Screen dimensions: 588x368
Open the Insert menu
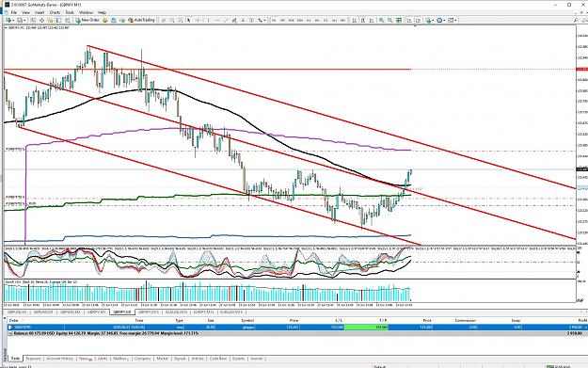tap(40, 12)
